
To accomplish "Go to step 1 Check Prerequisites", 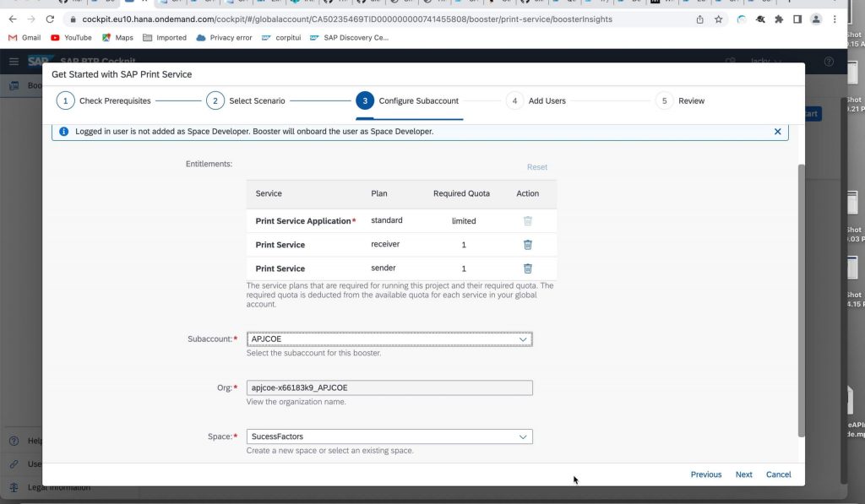I will pyautogui.click(x=104, y=101).
